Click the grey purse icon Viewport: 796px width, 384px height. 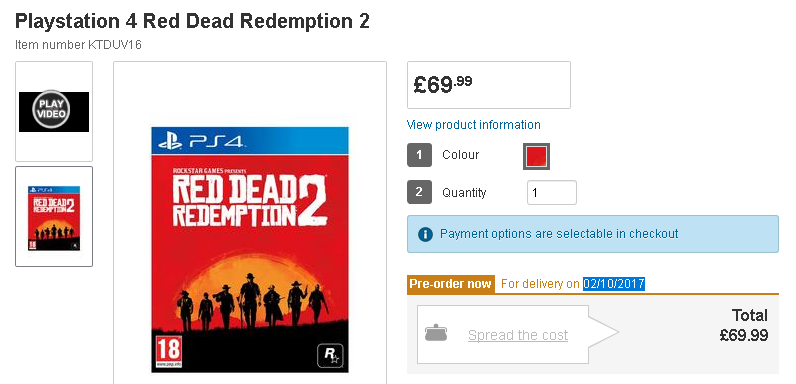click(x=436, y=333)
